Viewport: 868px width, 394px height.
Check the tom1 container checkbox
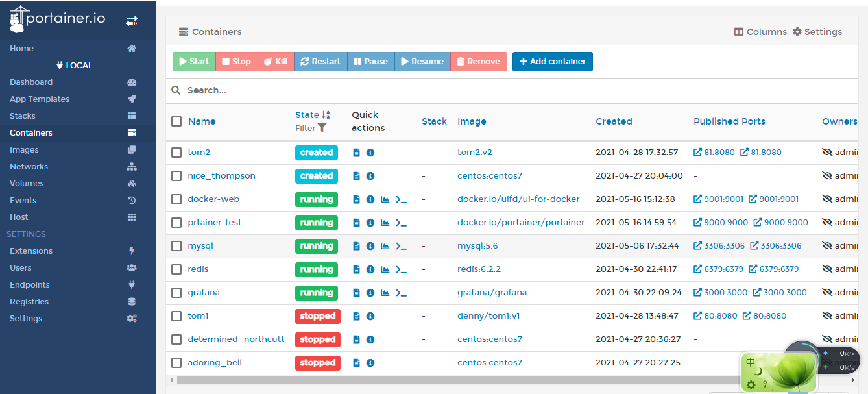176,316
